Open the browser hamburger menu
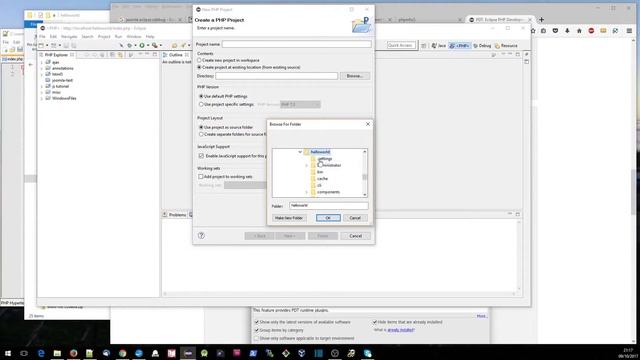 (x=629, y=31)
